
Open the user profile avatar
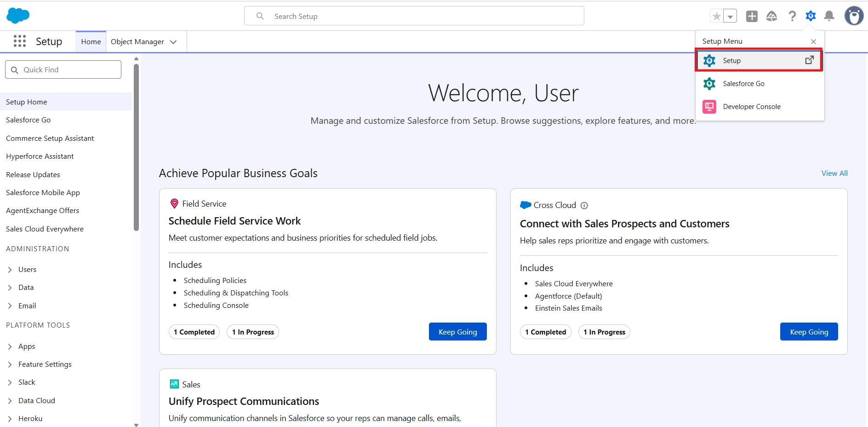854,16
